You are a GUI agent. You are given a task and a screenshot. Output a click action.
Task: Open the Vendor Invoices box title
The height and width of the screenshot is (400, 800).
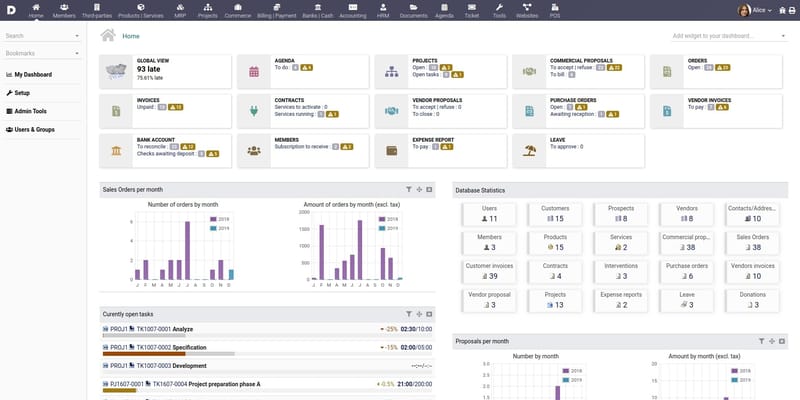pos(709,101)
